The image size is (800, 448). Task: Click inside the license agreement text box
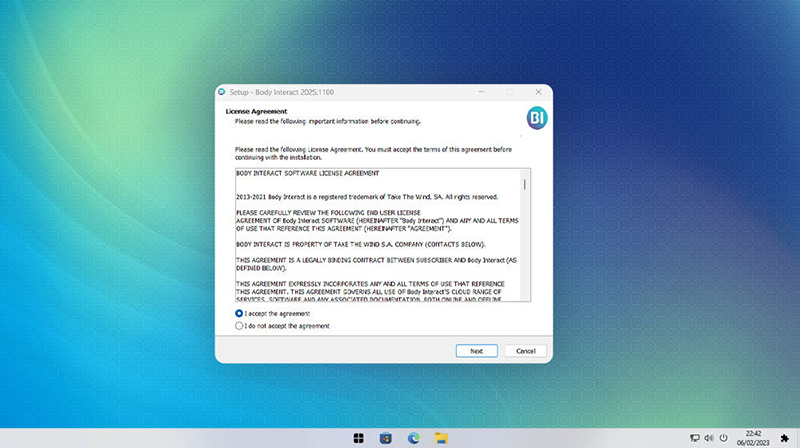tap(375, 235)
